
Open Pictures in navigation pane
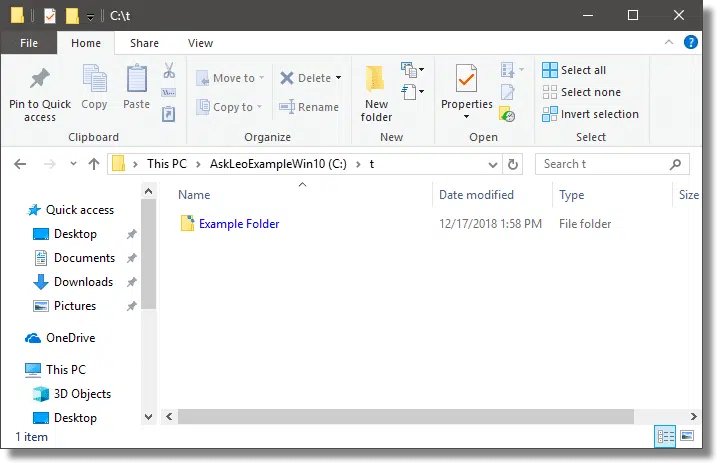tap(64, 306)
